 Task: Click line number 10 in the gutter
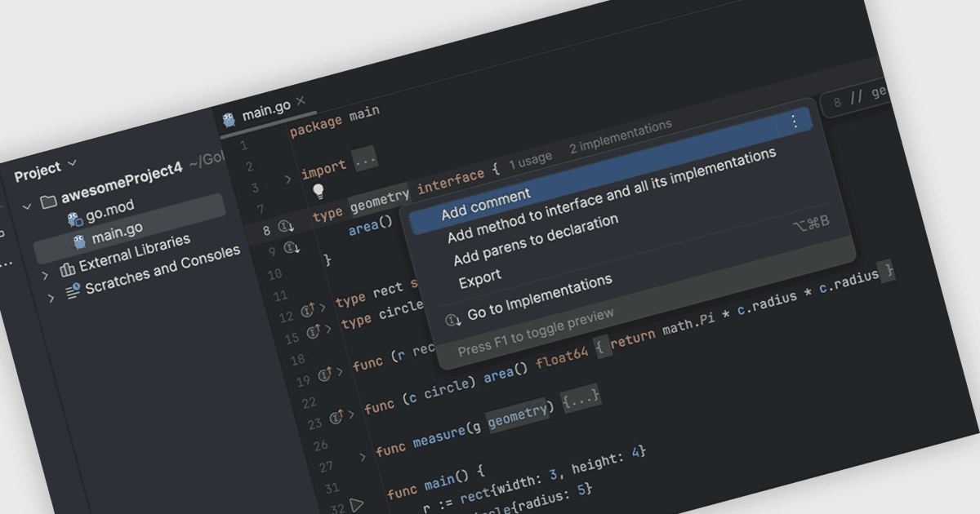point(274,274)
